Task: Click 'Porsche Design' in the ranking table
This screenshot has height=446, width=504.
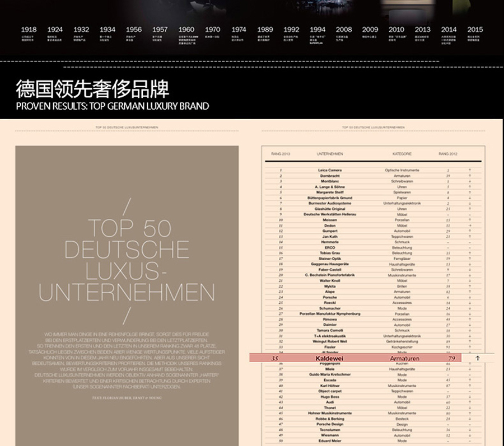Action: [330, 424]
